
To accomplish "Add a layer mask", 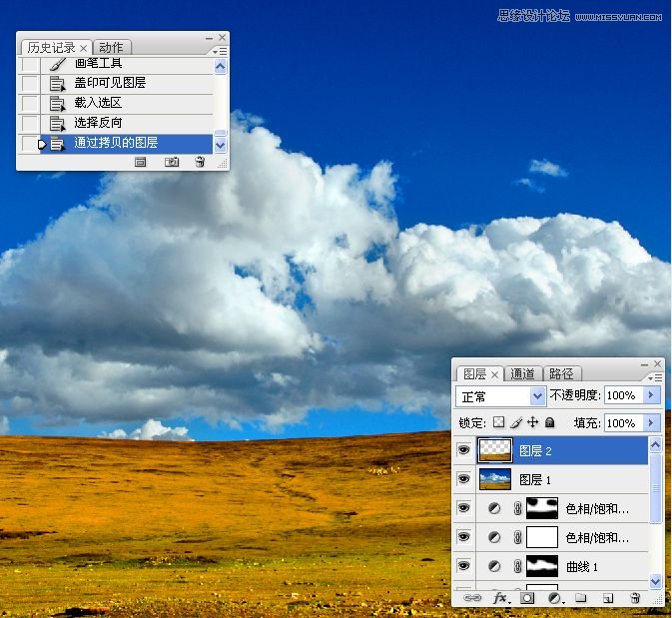I will click(527, 598).
